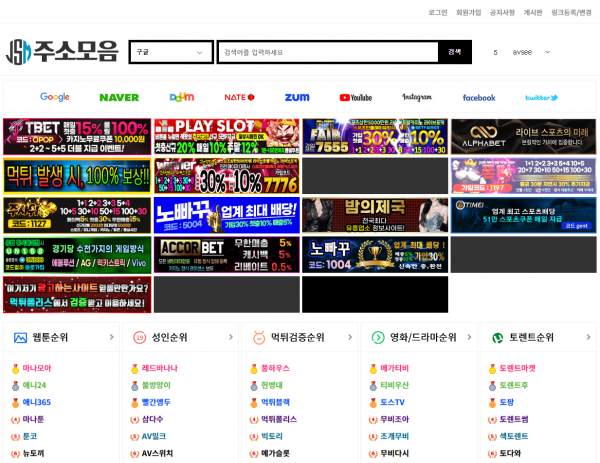This screenshot has width=600, height=463.
Task: Open the 티비우산 link
Action: pos(395,385)
